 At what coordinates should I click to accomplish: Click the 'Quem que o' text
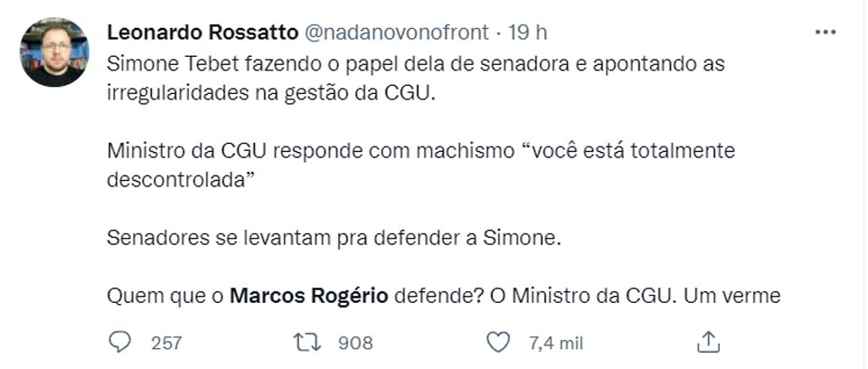[x=165, y=295]
